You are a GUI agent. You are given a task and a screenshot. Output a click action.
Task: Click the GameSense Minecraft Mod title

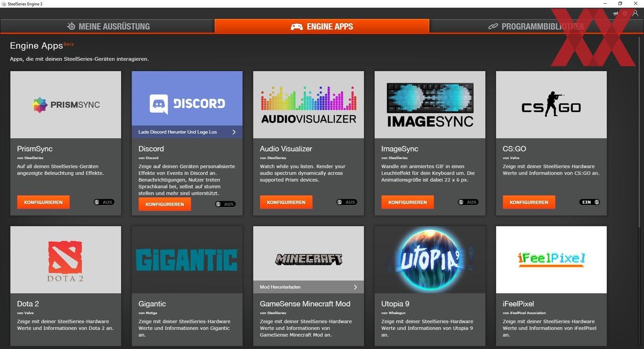[x=305, y=304]
